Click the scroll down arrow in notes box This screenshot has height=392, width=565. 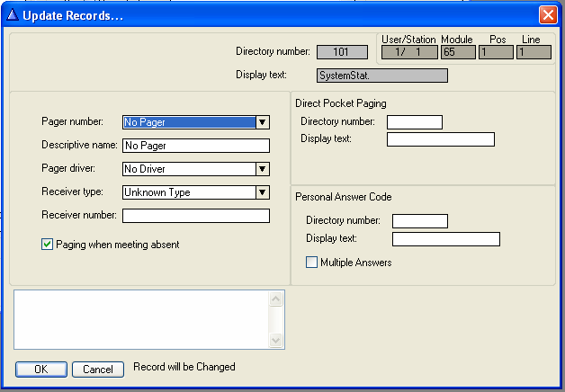277,340
